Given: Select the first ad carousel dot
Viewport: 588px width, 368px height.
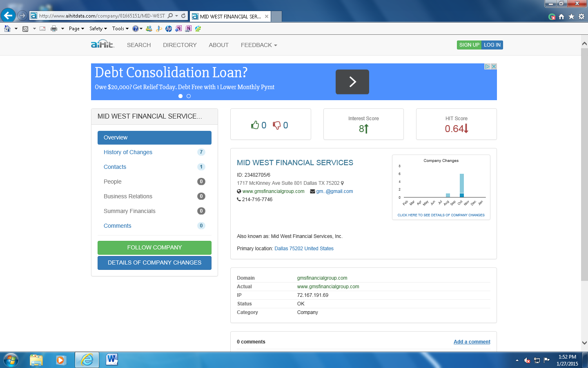Looking at the screenshot, I should coord(180,96).
